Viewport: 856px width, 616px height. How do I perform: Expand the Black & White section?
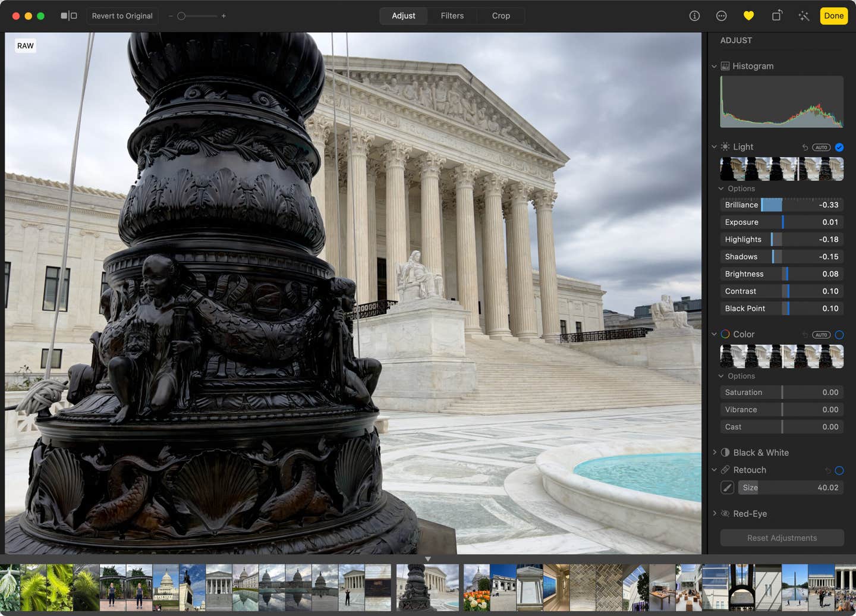tap(715, 452)
